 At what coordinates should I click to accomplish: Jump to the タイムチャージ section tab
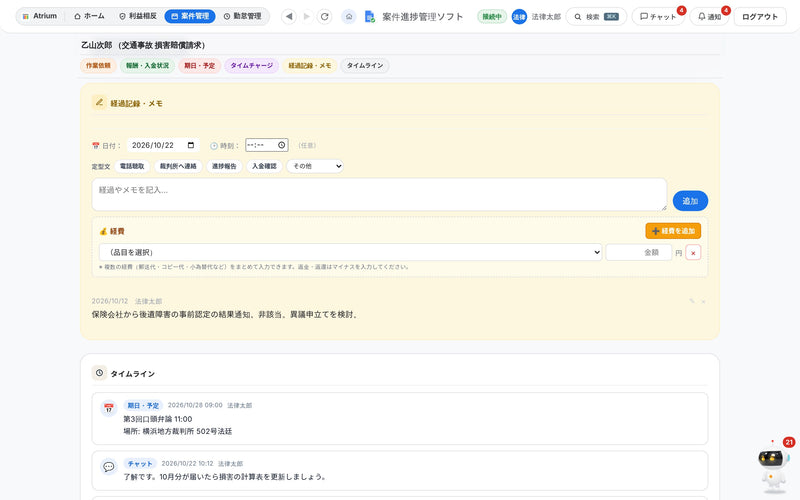coord(252,66)
